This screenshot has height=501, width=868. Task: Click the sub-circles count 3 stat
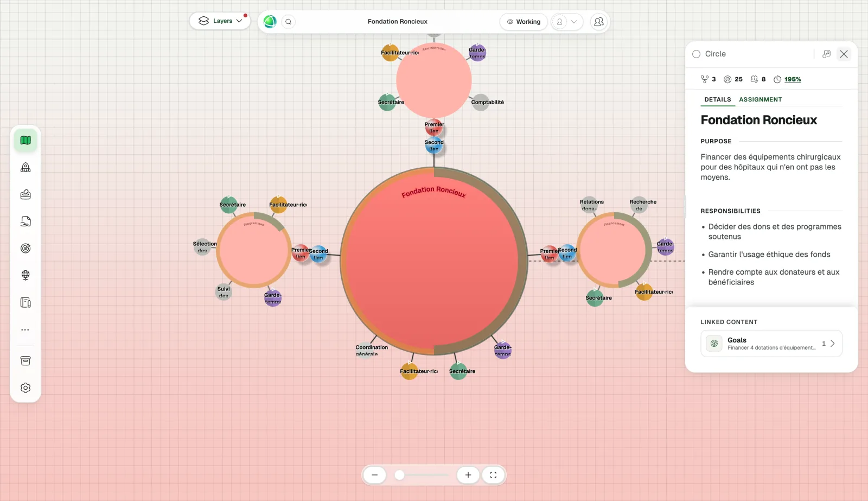pos(709,79)
